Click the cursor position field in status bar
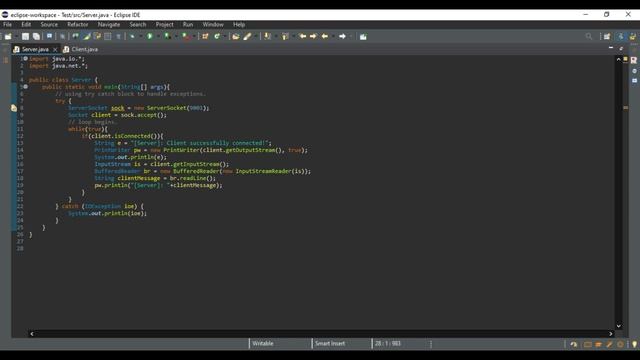Viewport: 640px width, 360px height. (388, 344)
